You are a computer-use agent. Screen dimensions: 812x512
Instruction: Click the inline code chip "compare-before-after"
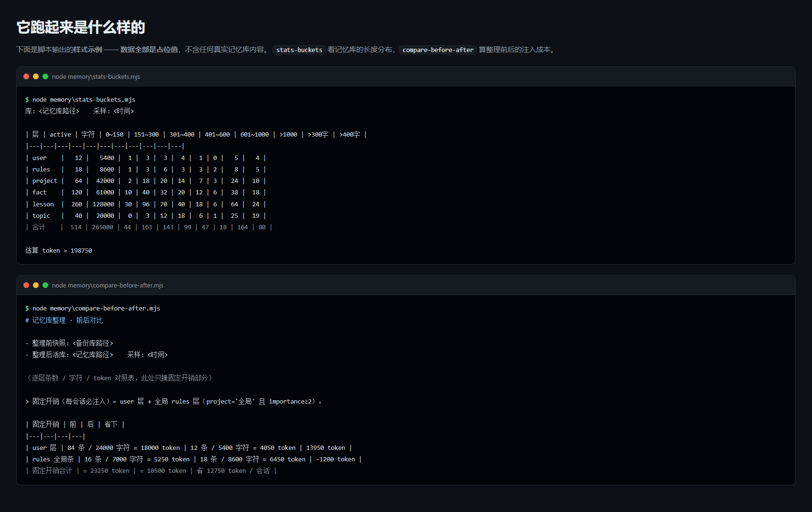pyautogui.click(x=438, y=50)
